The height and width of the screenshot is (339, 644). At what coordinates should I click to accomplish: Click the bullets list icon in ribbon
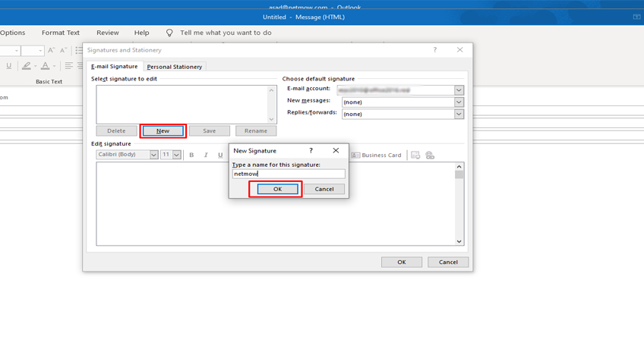79,50
